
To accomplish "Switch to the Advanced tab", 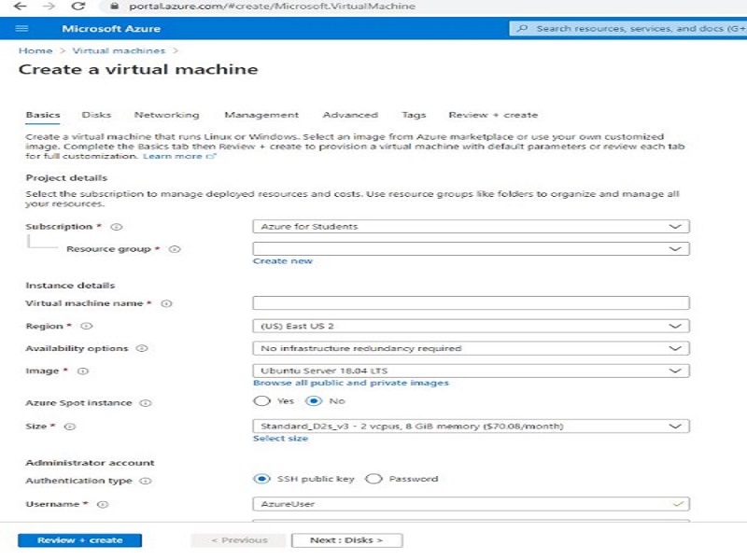I will tap(350, 115).
